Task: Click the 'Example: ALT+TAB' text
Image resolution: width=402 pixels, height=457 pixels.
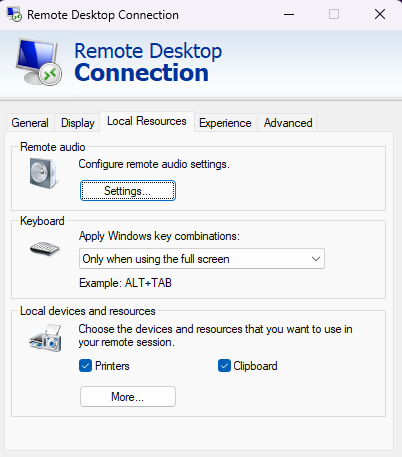Action: [125, 283]
